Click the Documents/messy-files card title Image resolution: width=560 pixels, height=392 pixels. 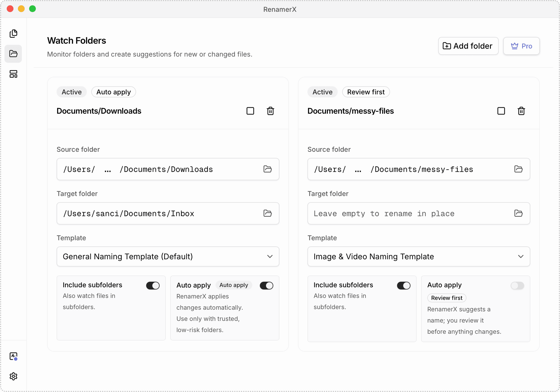pos(351,111)
